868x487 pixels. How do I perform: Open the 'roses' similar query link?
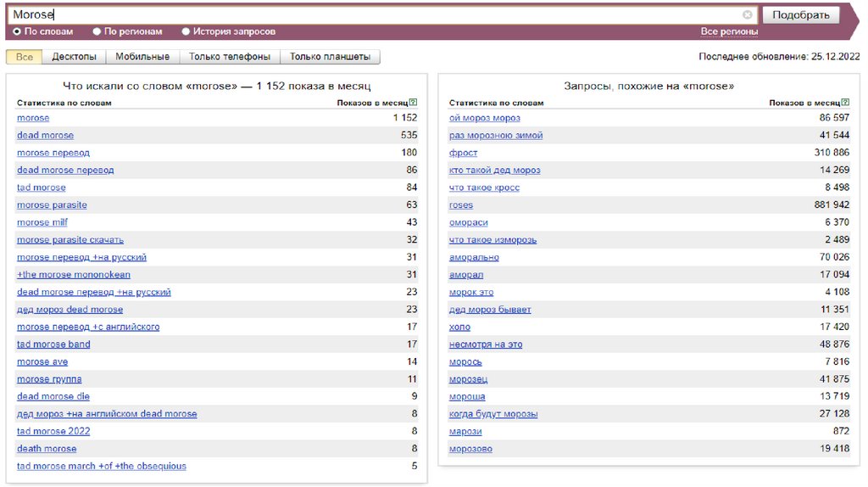pyautogui.click(x=461, y=204)
